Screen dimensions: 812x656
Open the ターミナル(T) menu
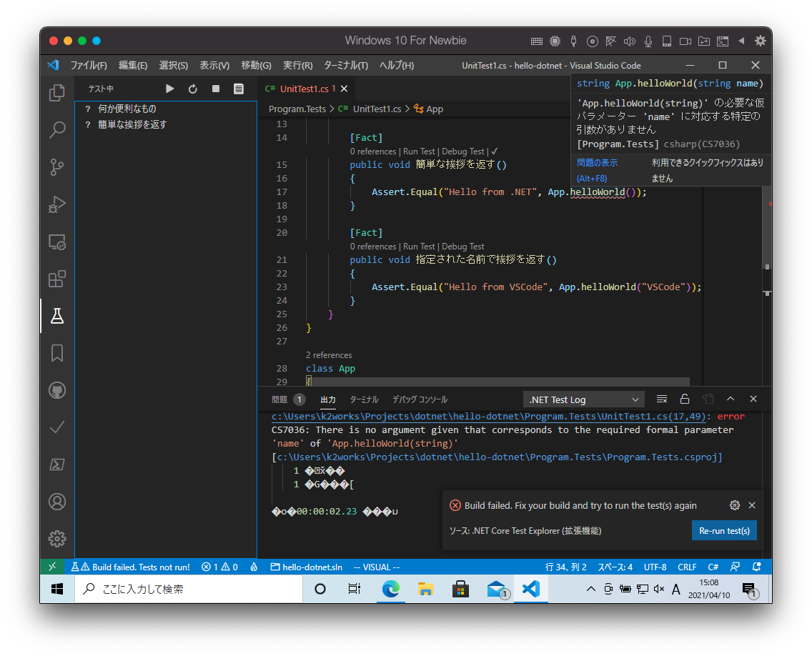(x=345, y=65)
